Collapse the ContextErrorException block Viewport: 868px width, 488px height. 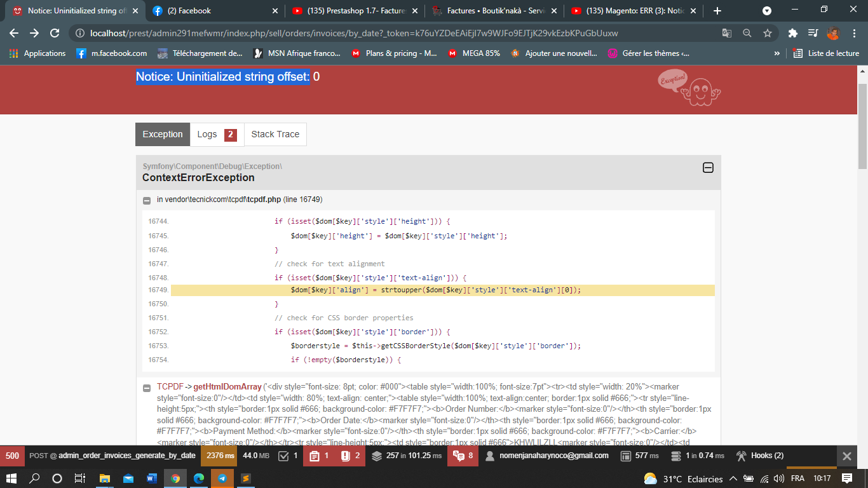pyautogui.click(x=708, y=168)
